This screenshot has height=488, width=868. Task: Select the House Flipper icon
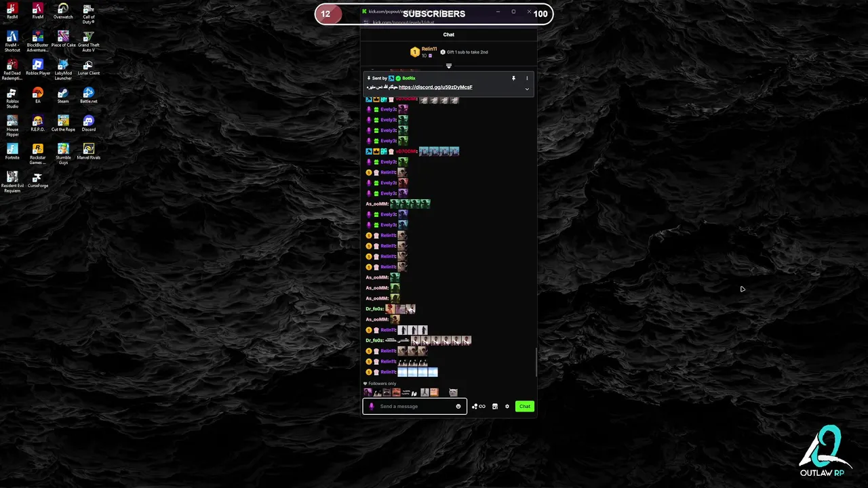point(12,126)
